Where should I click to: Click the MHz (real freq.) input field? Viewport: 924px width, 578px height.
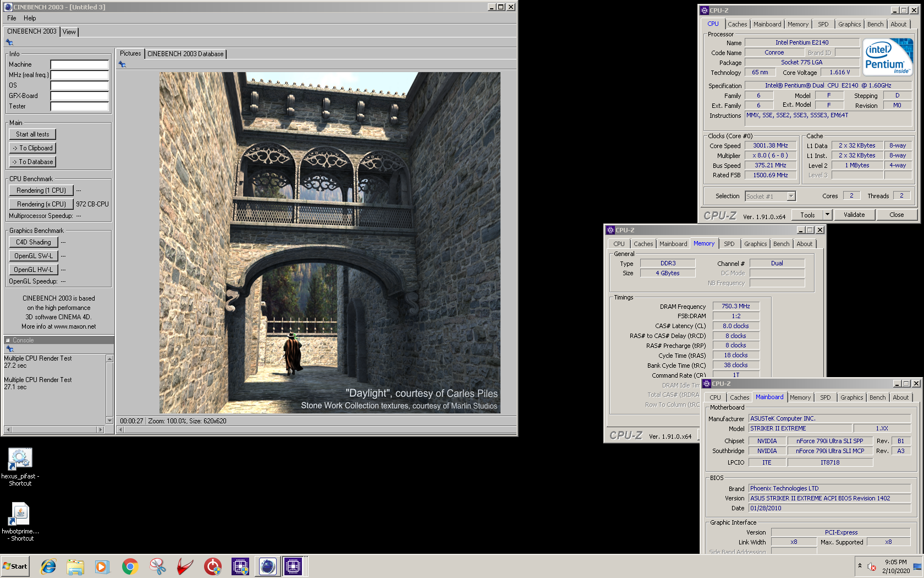tap(80, 75)
